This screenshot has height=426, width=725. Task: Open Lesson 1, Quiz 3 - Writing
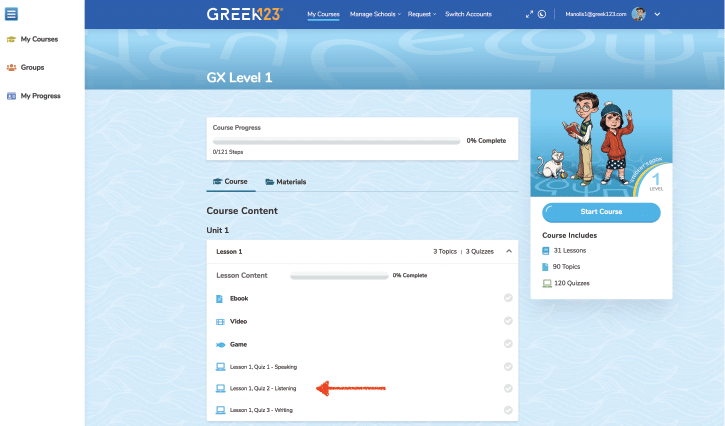point(261,410)
